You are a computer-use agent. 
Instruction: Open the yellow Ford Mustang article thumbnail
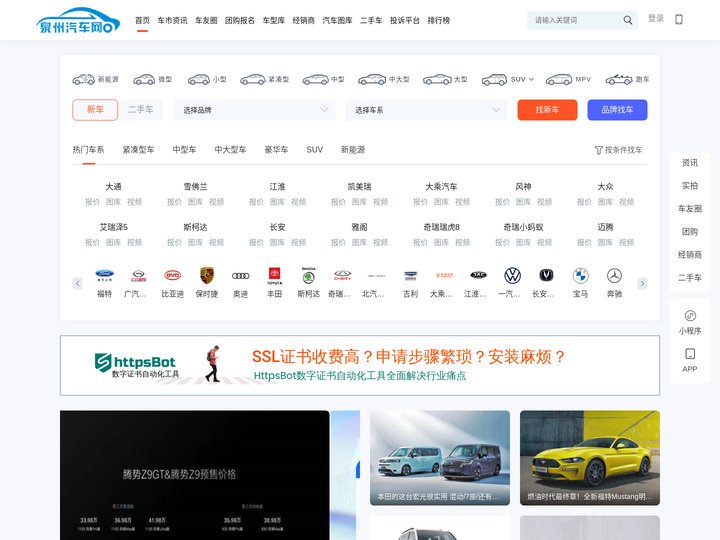(x=590, y=458)
